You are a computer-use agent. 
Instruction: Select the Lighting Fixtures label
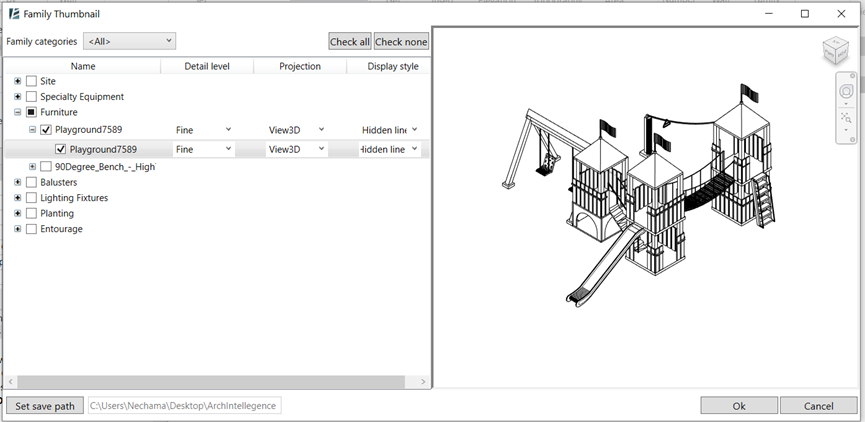click(74, 197)
